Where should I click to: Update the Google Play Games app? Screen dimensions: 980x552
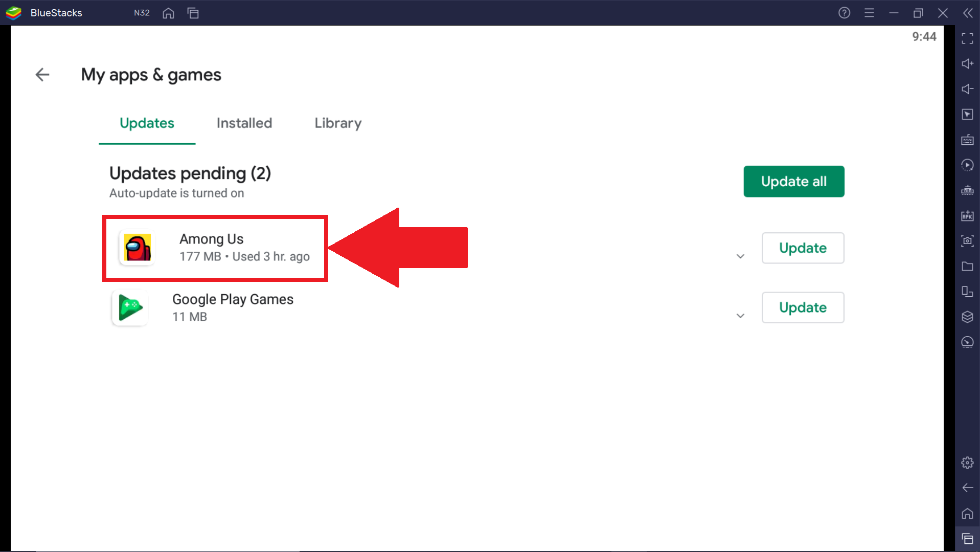coord(803,307)
